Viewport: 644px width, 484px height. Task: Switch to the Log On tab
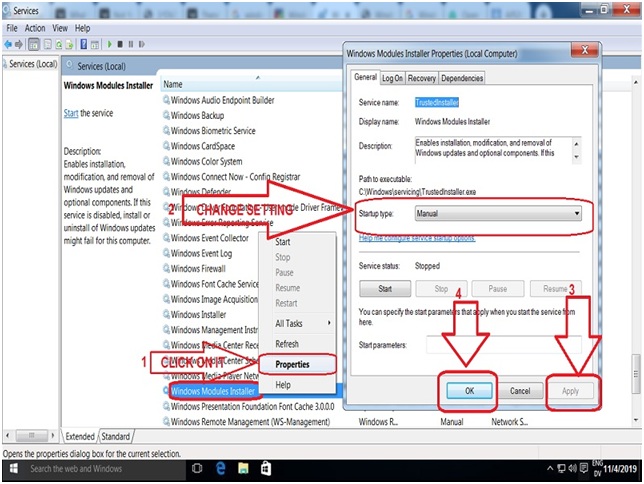point(392,78)
